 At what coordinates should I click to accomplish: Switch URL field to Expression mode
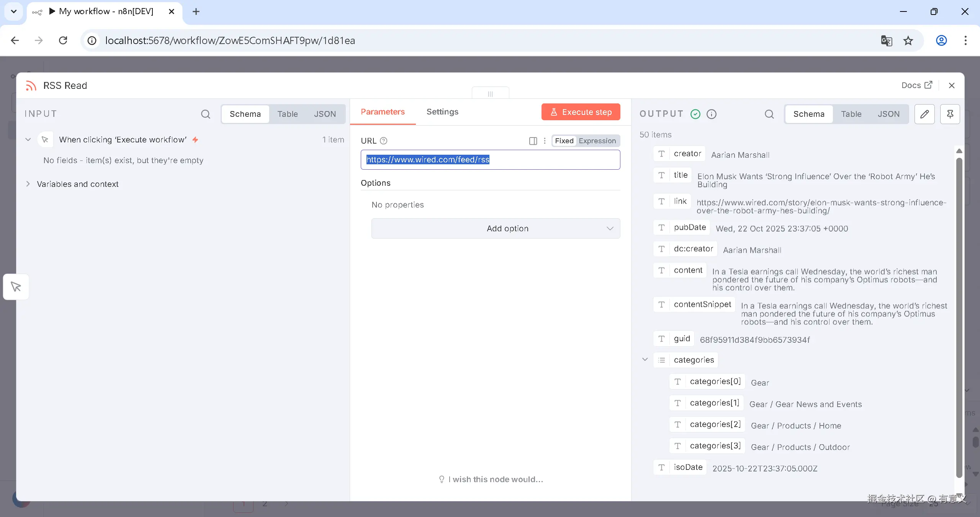(597, 141)
